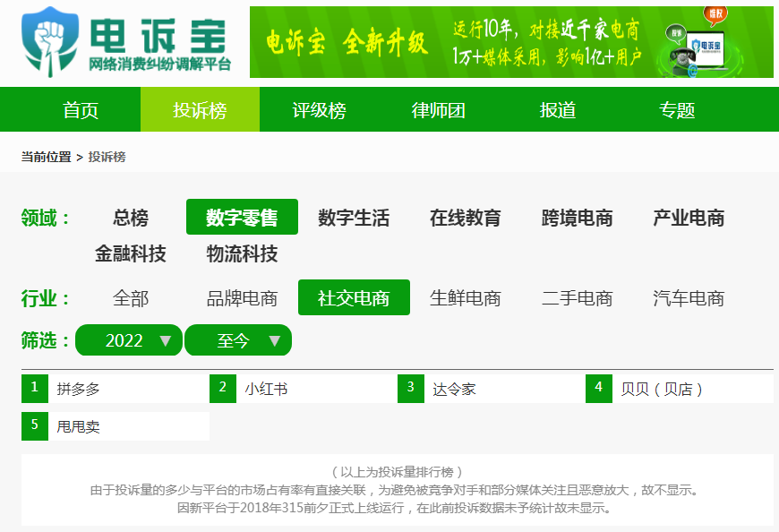Choose the 在线教育 domain filter
Screen dimensions: 779x532
pos(466,217)
